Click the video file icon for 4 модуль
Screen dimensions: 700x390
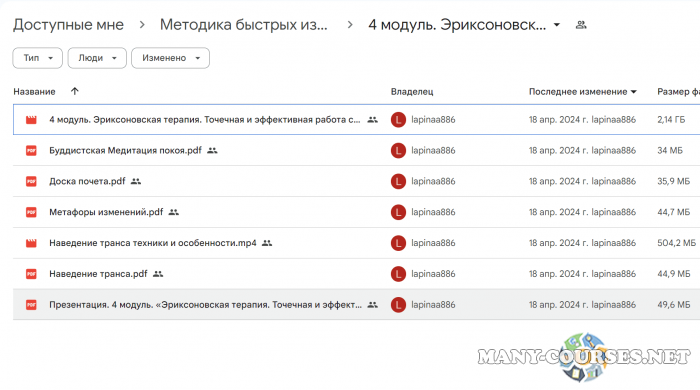(31, 120)
